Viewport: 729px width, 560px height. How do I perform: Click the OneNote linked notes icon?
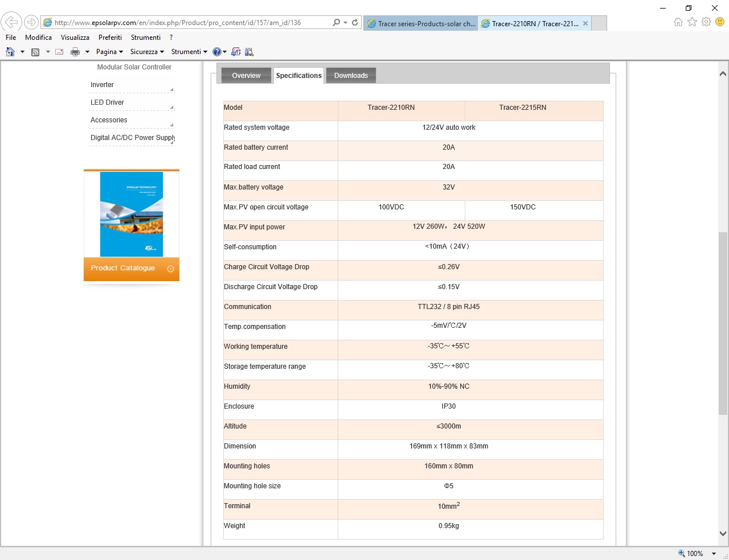pos(236,52)
